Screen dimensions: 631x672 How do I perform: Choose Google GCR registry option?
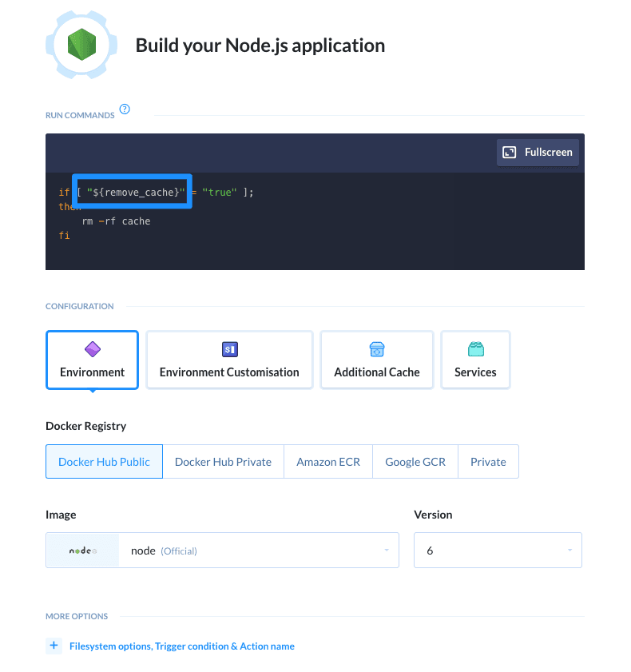(x=415, y=462)
